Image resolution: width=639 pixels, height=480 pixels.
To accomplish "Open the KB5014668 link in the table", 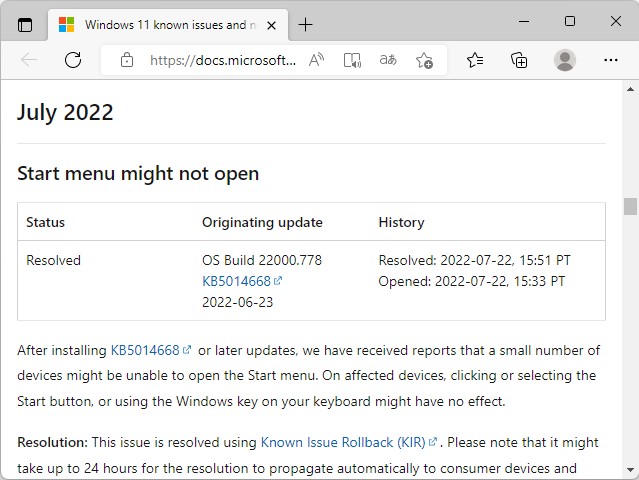I will [237, 281].
